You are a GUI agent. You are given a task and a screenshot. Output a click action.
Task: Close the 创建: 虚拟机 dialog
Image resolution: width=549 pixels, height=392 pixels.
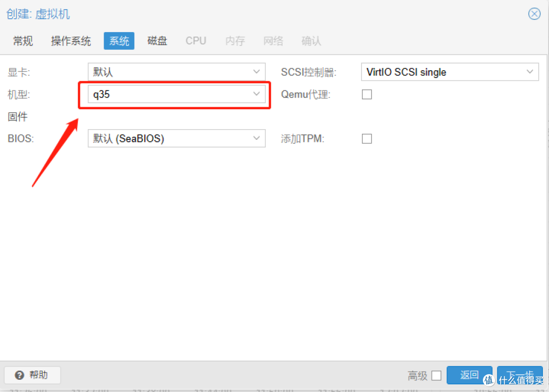tap(534, 14)
